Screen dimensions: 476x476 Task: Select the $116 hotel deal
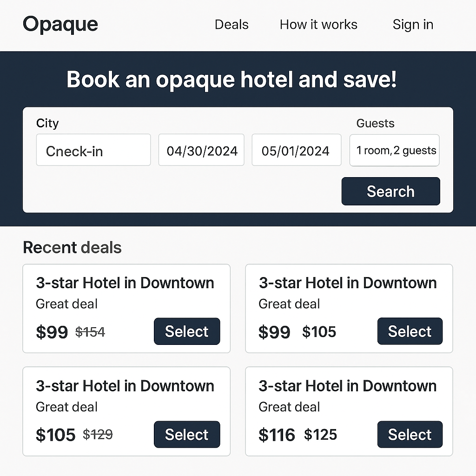pyautogui.click(x=410, y=434)
